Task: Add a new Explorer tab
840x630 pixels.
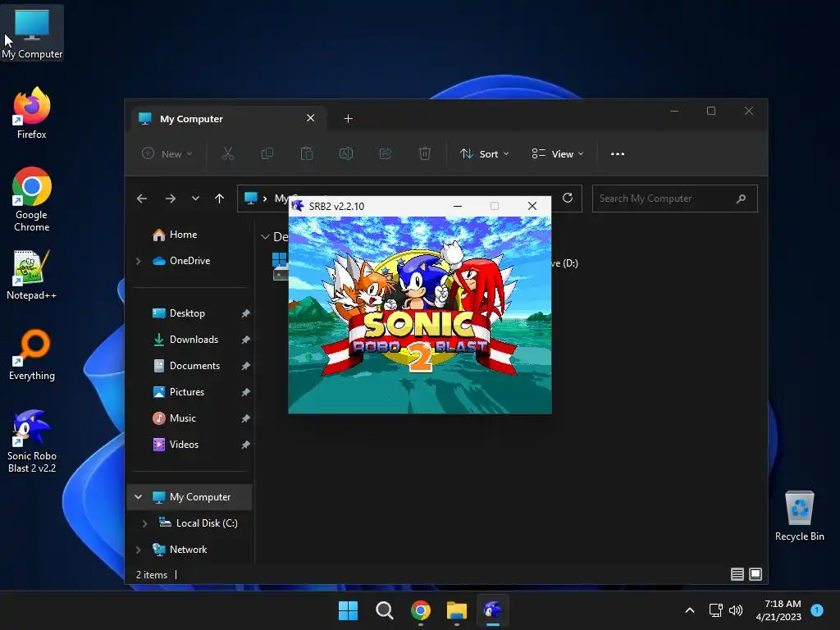Action: [348, 118]
